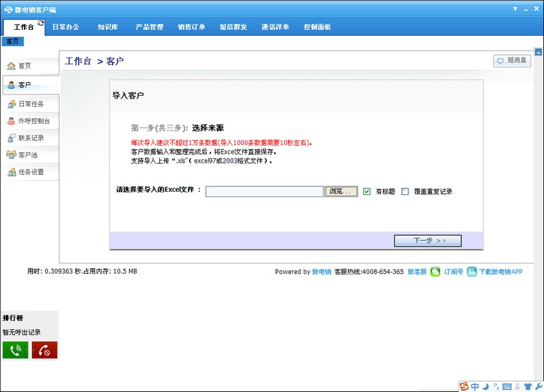Click the Sogou S logo in IME bar

click(x=464, y=386)
